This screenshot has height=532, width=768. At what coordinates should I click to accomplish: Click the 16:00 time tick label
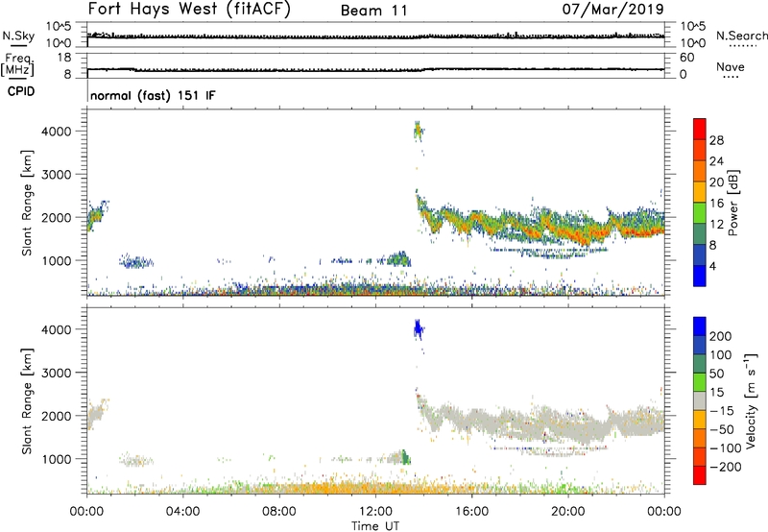coord(471,512)
